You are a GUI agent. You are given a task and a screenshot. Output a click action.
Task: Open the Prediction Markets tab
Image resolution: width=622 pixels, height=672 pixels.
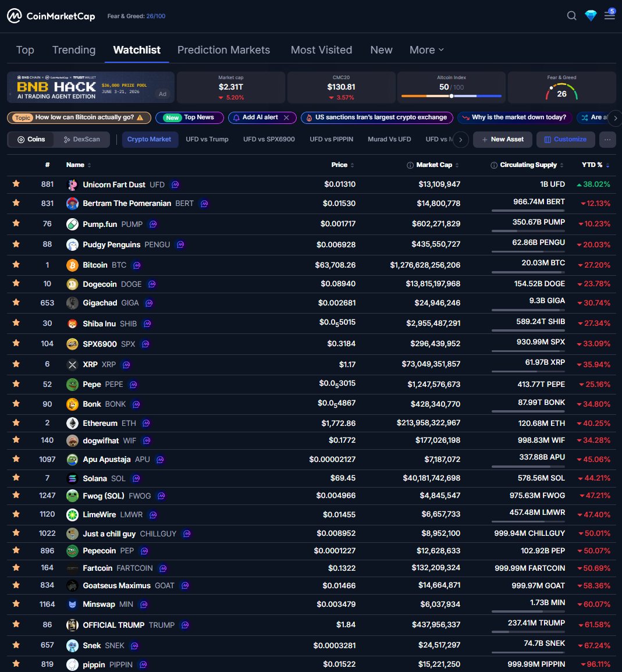[x=224, y=50]
